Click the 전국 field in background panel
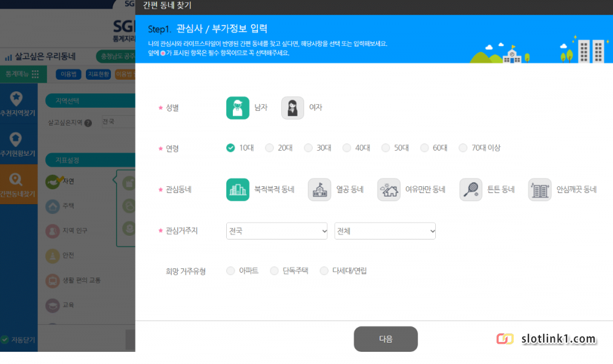This screenshot has width=613, height=364. coord(118,121)
